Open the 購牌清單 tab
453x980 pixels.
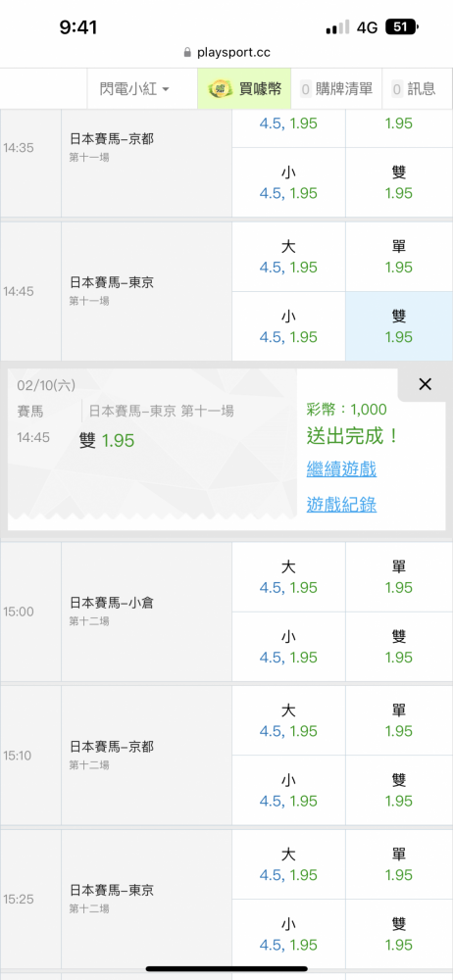(336, 89)
